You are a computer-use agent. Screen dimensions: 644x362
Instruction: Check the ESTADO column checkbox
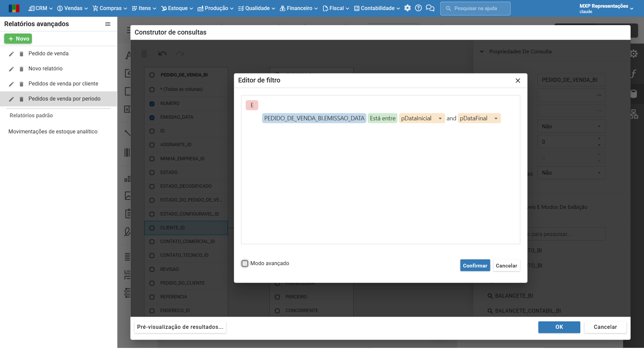[152, 173]
